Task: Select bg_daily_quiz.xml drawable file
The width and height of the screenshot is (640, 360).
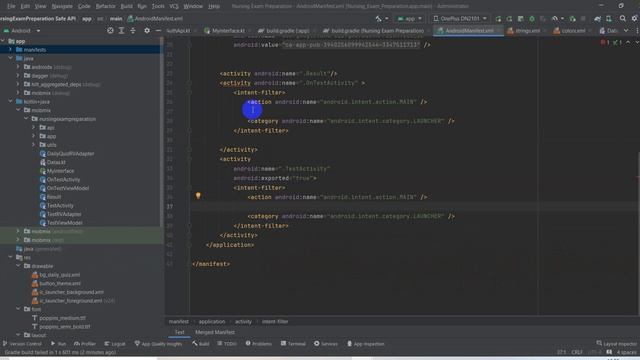Action: coord(56,275)
